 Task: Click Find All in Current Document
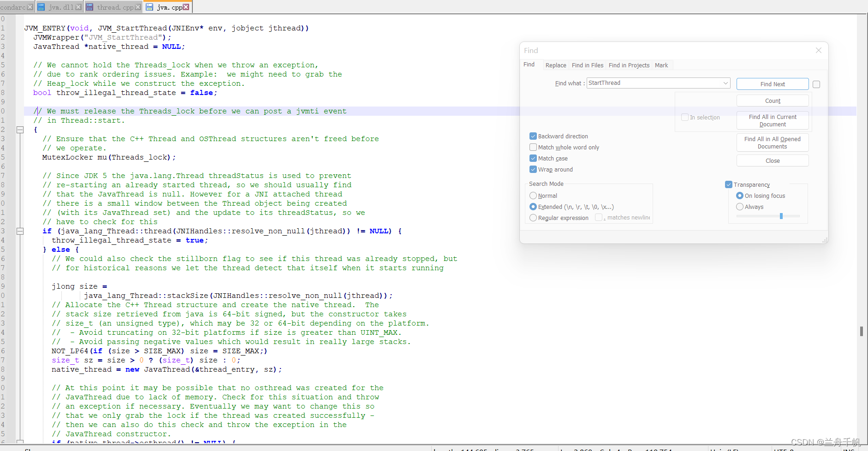point(773,120)
